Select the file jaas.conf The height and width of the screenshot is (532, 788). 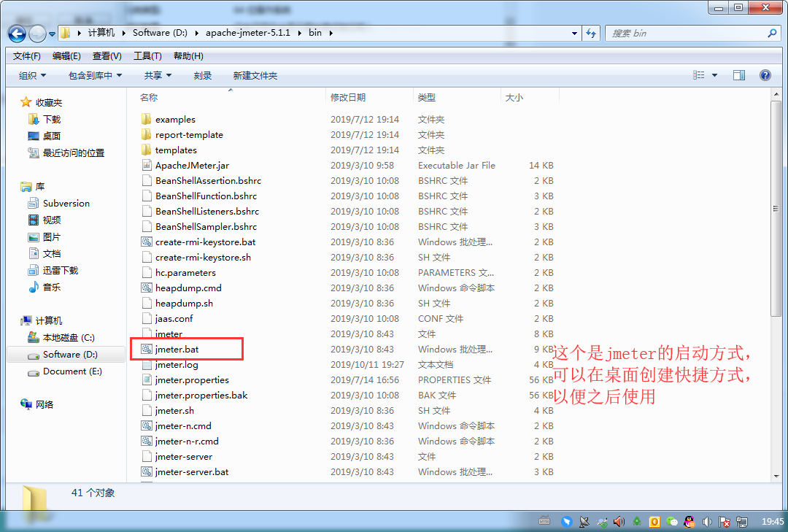pos(174,318)
